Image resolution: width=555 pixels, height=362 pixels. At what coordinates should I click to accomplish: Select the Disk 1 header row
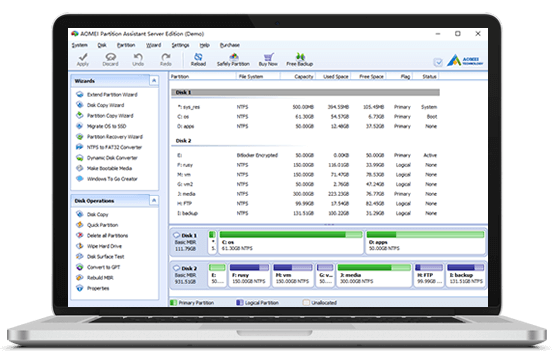point(305,92)
